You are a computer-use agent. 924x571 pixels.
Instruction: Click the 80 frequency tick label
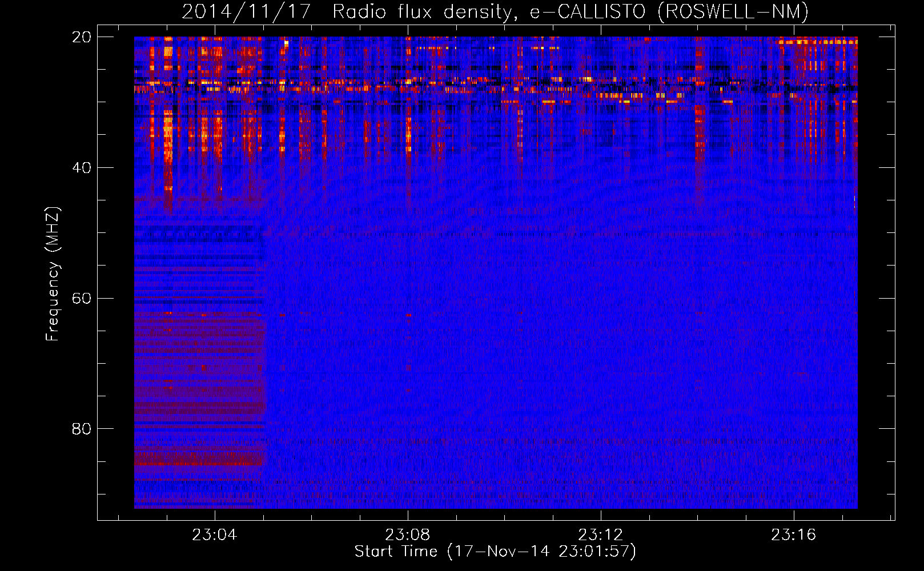click(x=82, y=429)
